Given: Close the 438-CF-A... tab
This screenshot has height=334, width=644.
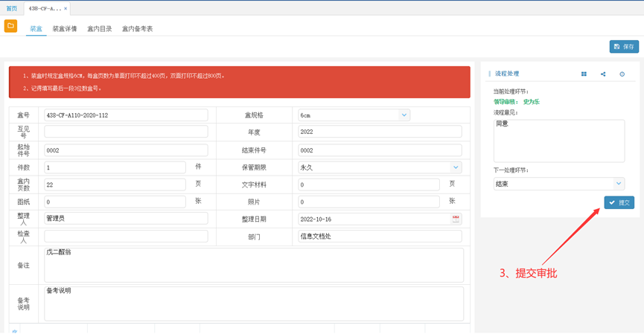Looking at the screenshot, I should 66,9.
